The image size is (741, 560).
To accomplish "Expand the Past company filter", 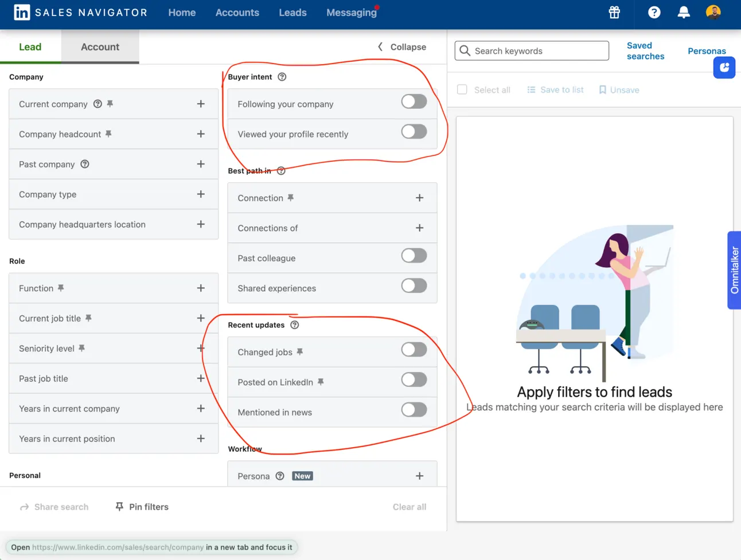I will coord(201,164).
